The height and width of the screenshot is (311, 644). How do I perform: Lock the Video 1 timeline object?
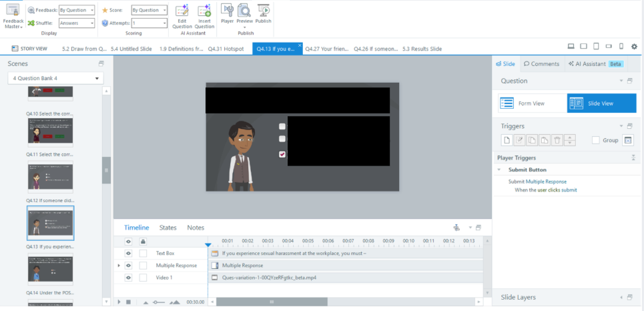point(143,278)
